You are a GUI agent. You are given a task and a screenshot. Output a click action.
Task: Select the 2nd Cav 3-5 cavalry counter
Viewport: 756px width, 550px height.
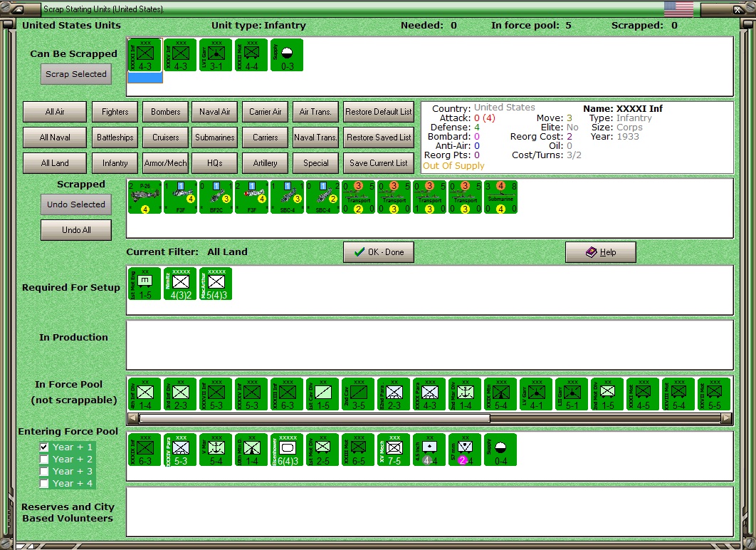pyautogui.click(x=358, y=394)
